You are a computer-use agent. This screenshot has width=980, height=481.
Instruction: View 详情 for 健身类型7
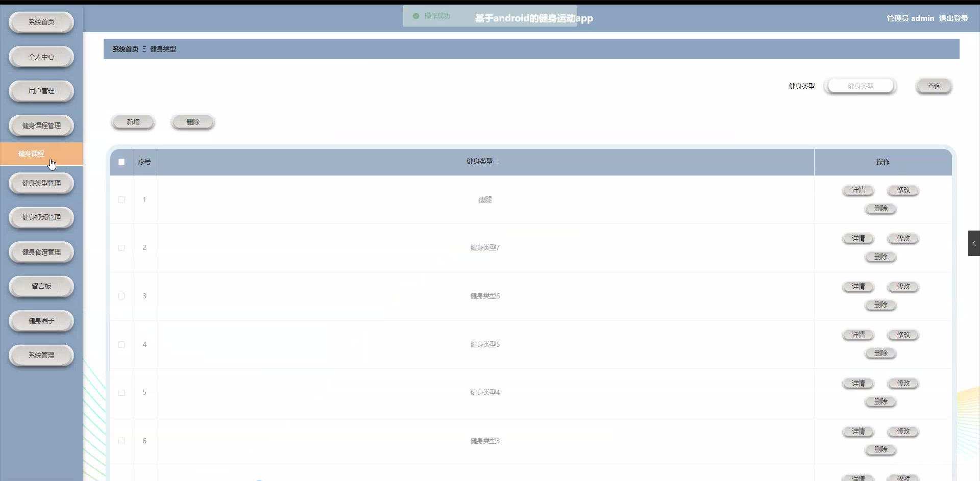[x=859, y=239]
